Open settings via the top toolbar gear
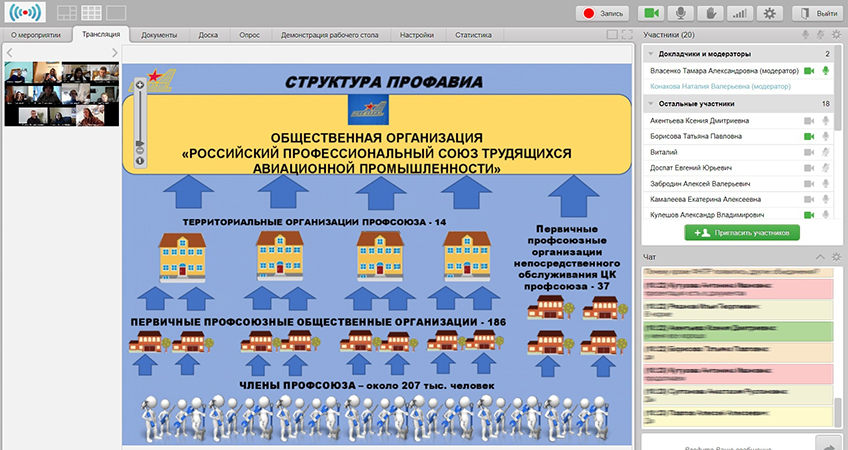 click(770, 14)
